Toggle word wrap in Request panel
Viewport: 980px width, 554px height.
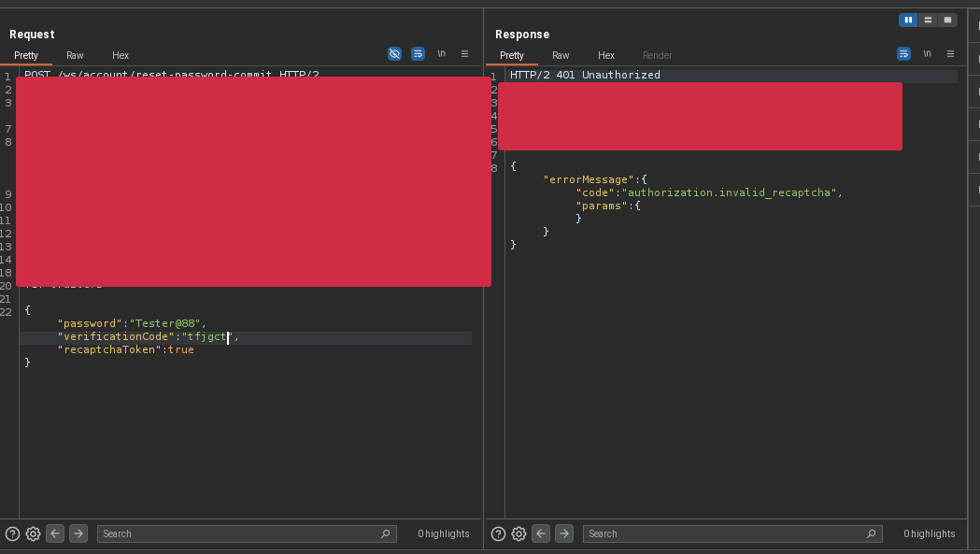tap(418, 54)
